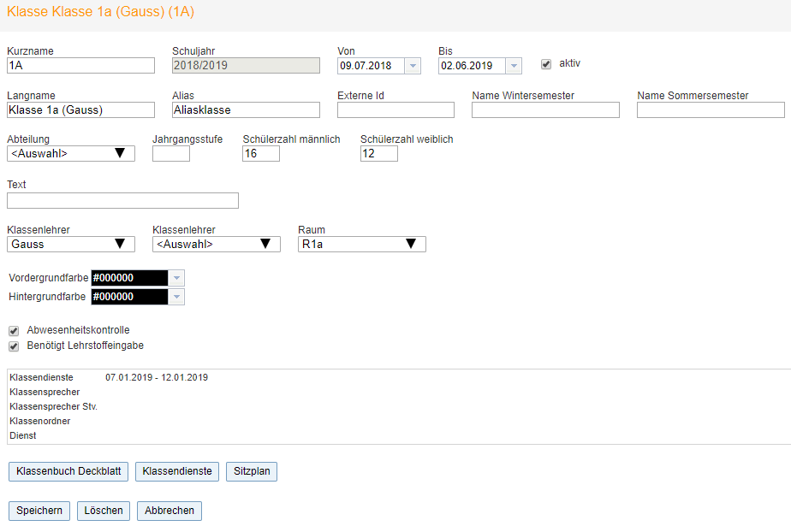This screenshot has width=791, height=532.
Task: Click the Klassensprecher Stv. row
Action: (53, 406)
